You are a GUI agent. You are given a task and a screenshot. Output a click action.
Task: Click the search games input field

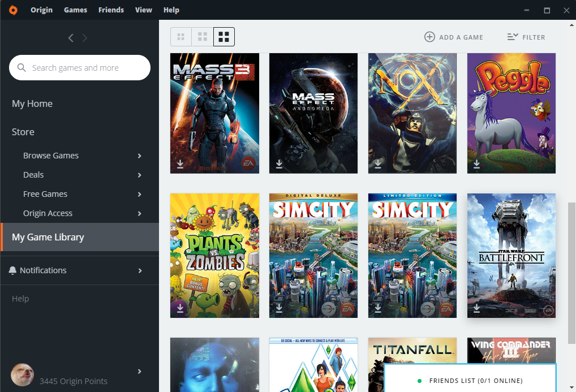pyautogui.click(x=80, y=68)
